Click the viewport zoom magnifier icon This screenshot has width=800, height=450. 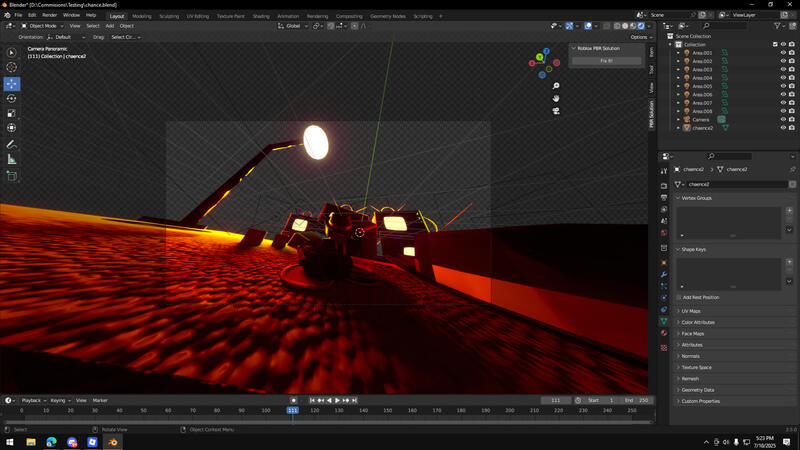(x=556, y=86)
